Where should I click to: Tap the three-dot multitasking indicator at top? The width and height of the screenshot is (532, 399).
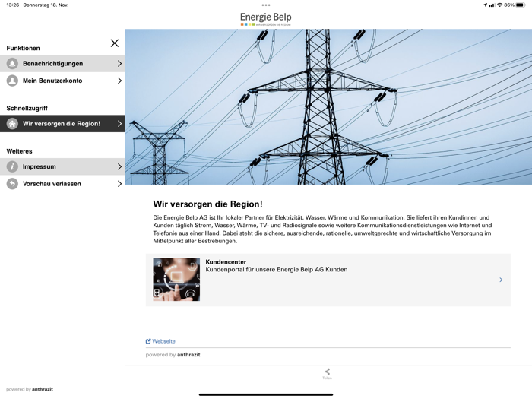click(266, 5)
